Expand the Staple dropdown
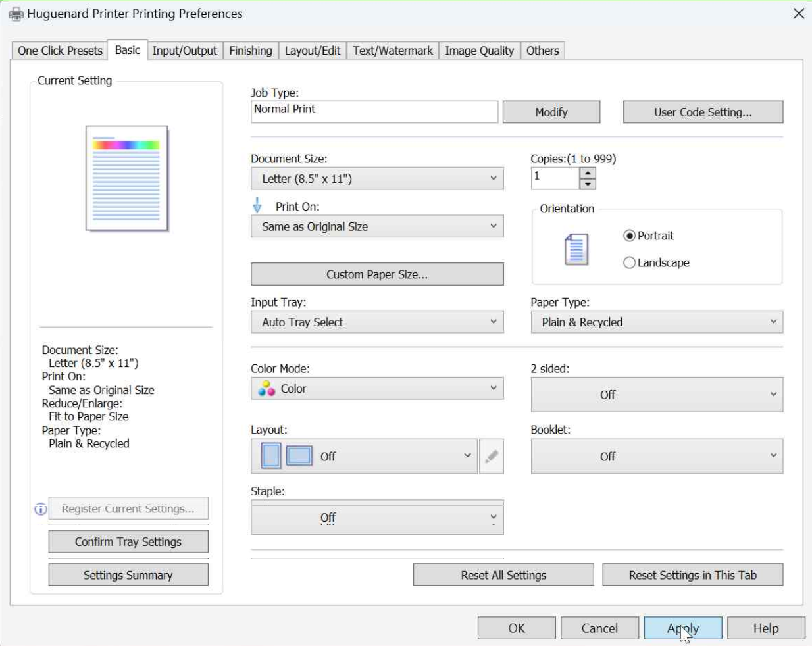Image resolution: width=812 pixels, height=646 pixels. (x=377, y=518)
